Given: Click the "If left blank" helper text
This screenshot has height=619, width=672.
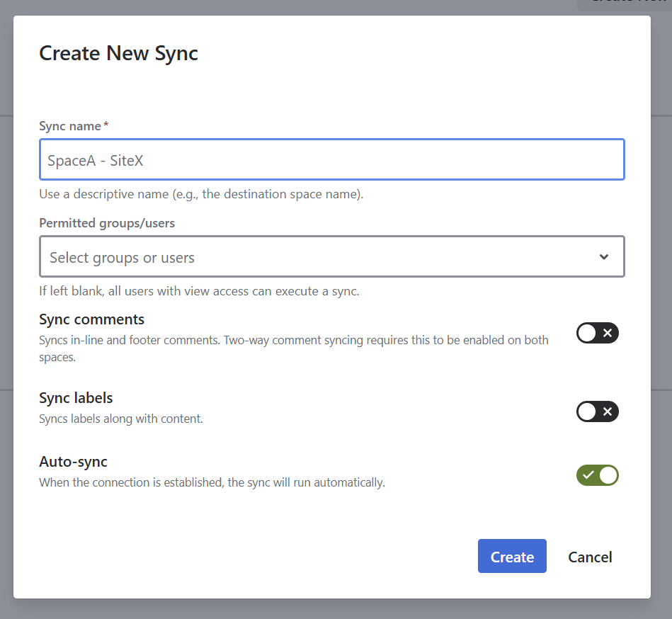Looking at the screenshot, I should point(199,291).
